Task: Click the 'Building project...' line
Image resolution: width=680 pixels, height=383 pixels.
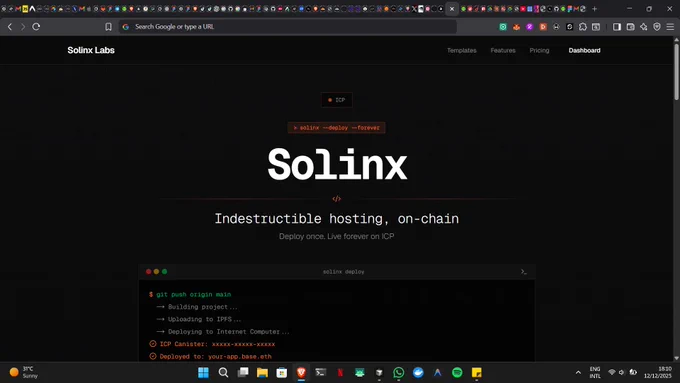Action: (x=197, y=307)
